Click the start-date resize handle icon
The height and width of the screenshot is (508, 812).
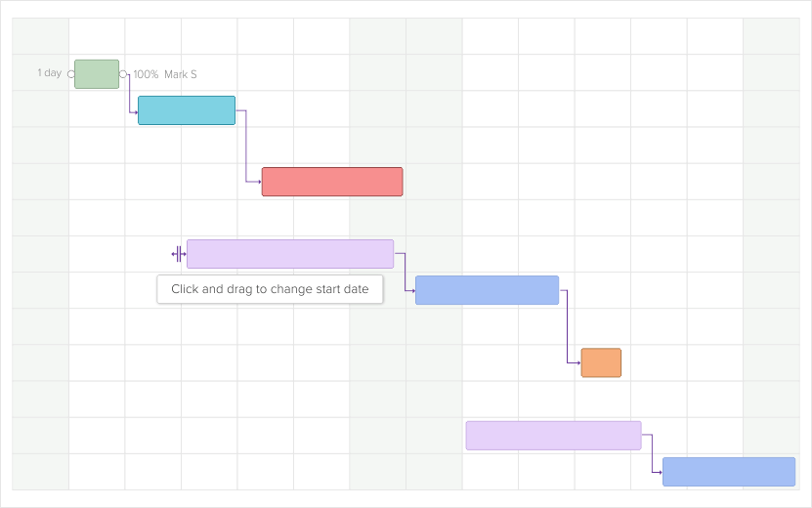pyautogui.click(x=178, y=255)
